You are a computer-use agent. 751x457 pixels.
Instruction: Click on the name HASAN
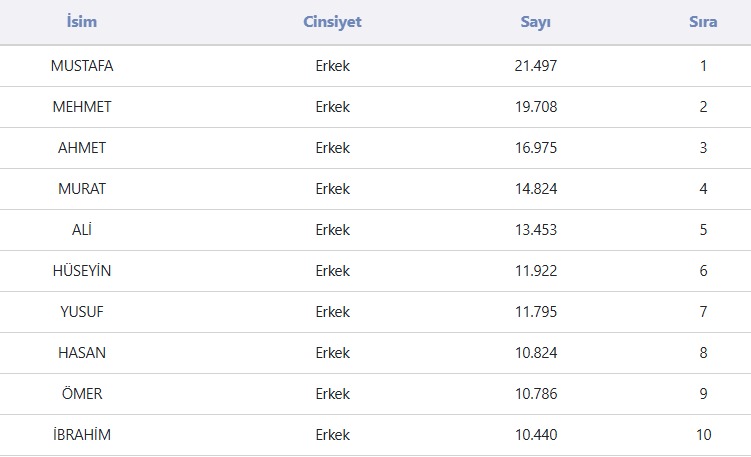point(82,353)
